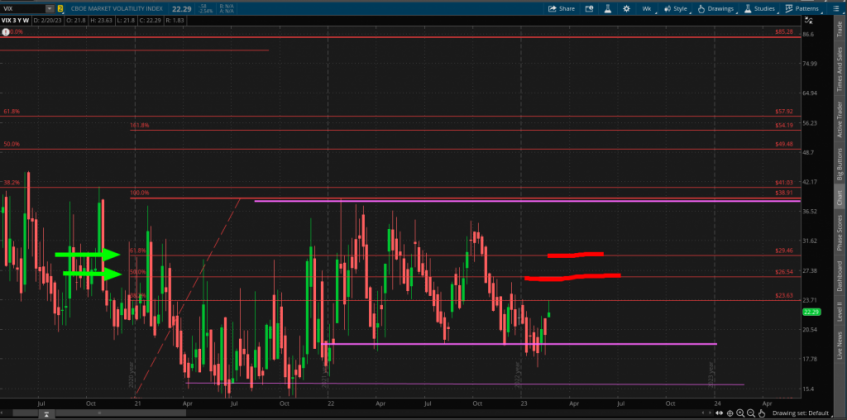Click the 100.0% label near 38.91 line
The height and width of the screenshot is (420, 847).
139,193
